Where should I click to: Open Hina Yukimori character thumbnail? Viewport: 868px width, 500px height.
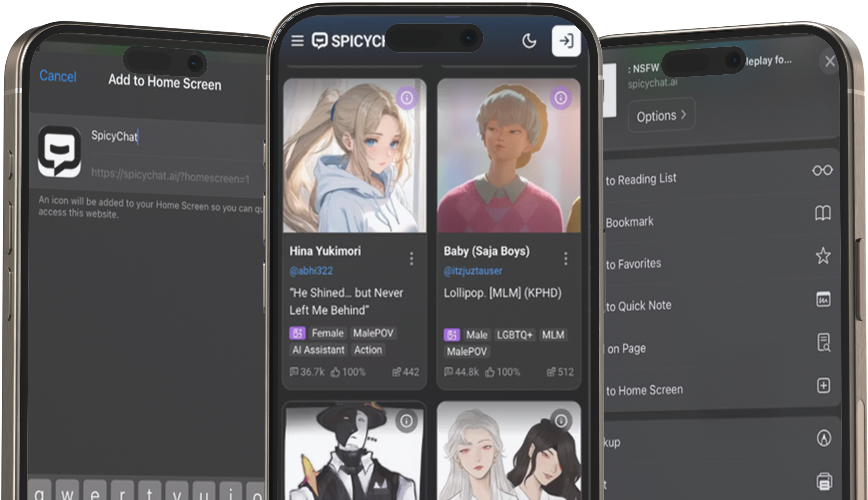click(354, 156)
